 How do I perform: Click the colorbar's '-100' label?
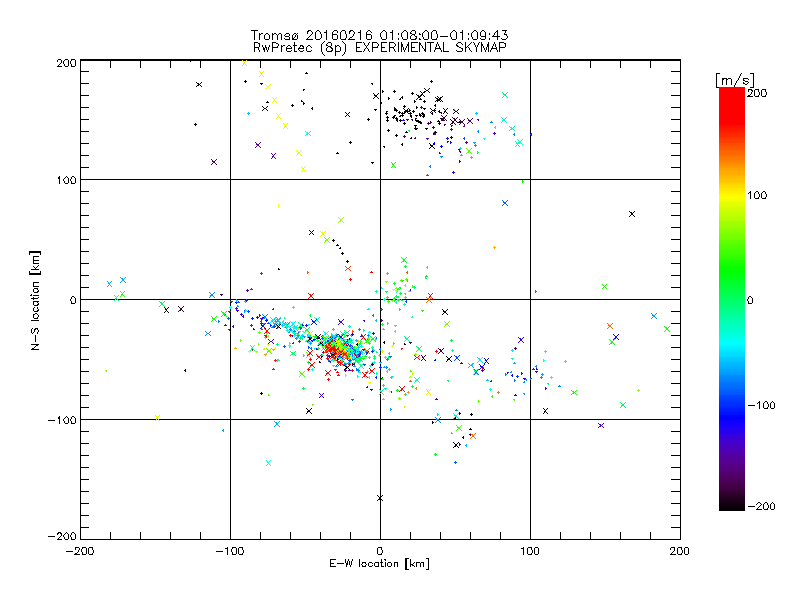coord(761,405)
